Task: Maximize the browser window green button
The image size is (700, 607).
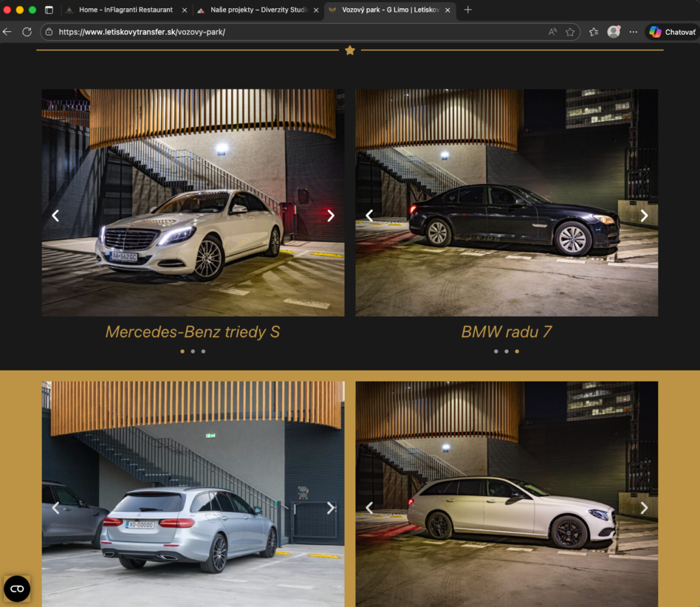Action: [x=33, y=10]
